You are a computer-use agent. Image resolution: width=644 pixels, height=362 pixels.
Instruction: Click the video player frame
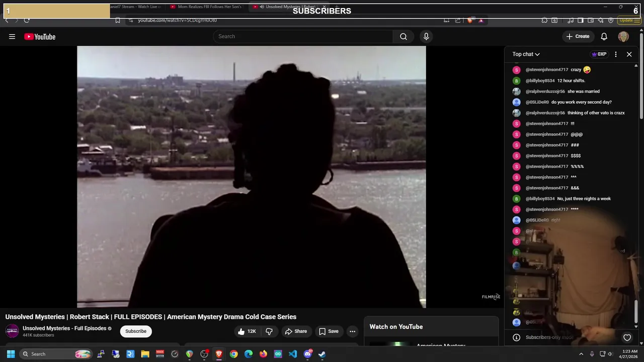[252, 176]
